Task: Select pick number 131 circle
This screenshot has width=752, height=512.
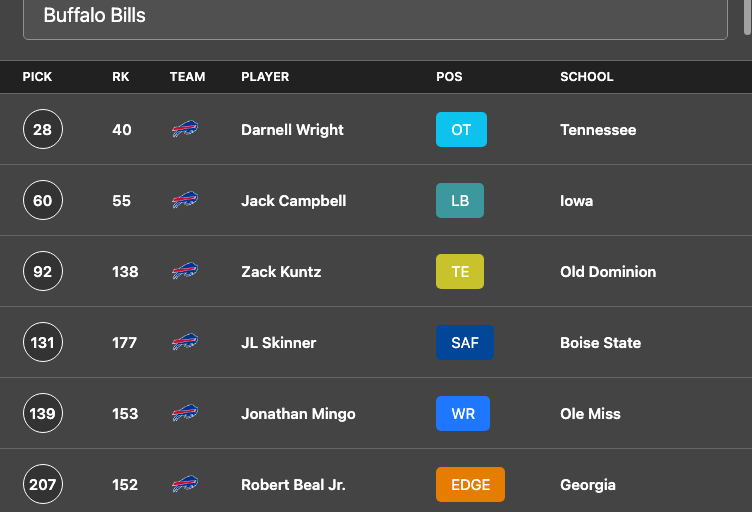Action: 43,342
